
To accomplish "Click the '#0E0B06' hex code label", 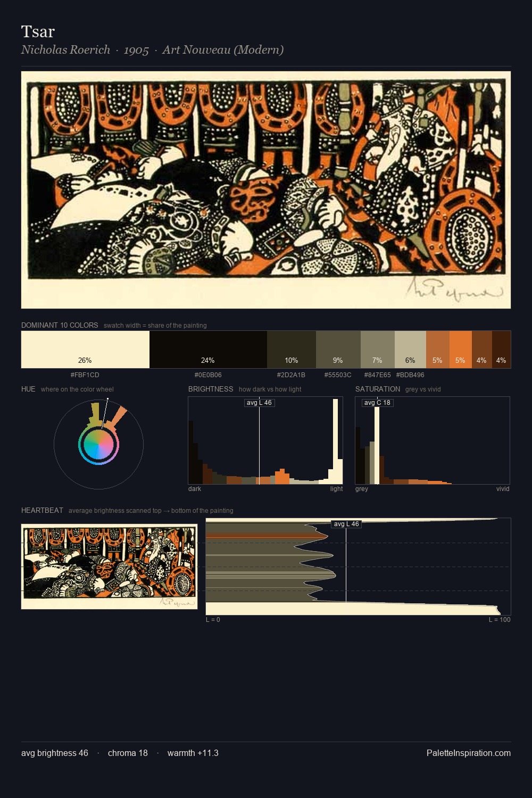I will pyautogui.click(x=208, y=375).
